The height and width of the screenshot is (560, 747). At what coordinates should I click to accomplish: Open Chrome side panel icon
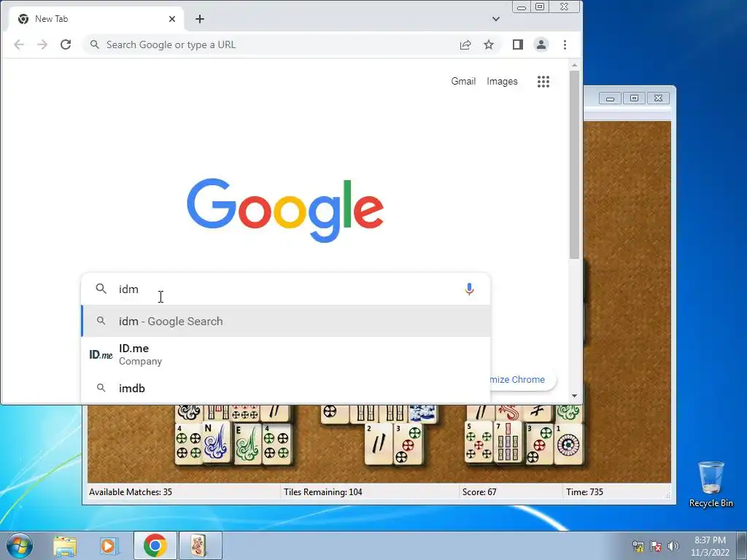518,44
